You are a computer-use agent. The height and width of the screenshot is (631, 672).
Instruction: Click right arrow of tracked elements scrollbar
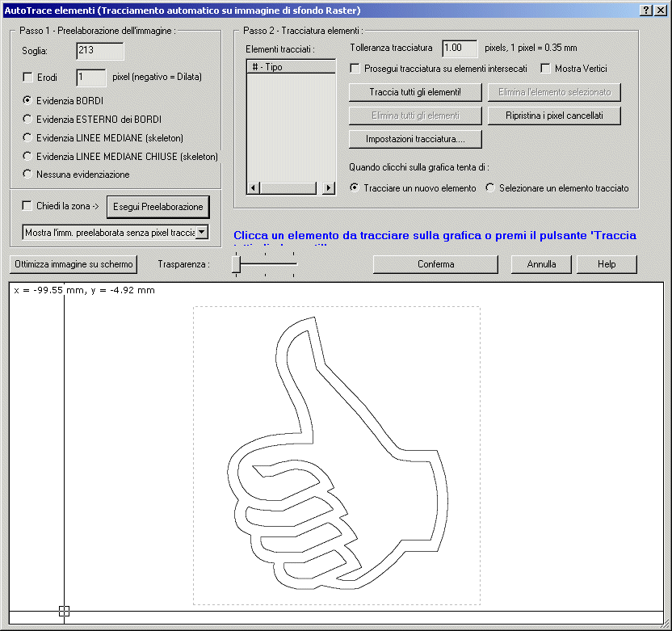tap(329, 188)
